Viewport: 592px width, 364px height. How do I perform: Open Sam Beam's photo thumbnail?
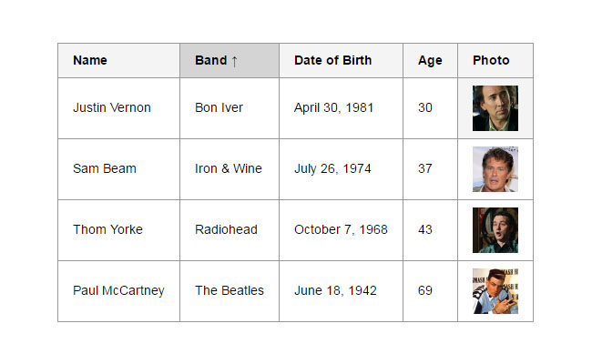[495, 169]
